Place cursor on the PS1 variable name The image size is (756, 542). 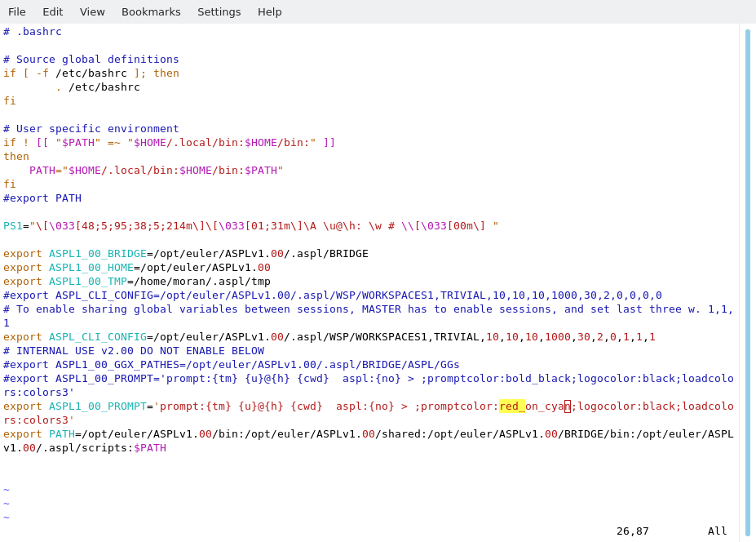[x=13, y=226]
